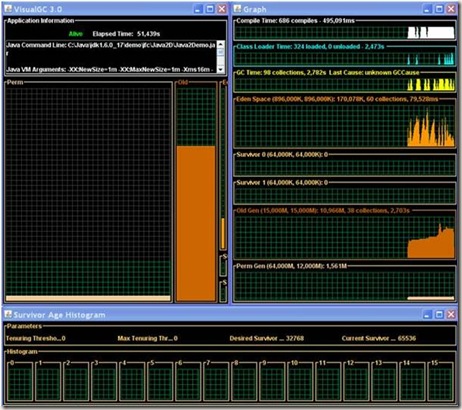Click the Graph window Java icon
This screenshot has height=410, width=462.
(x=237, y=9)
